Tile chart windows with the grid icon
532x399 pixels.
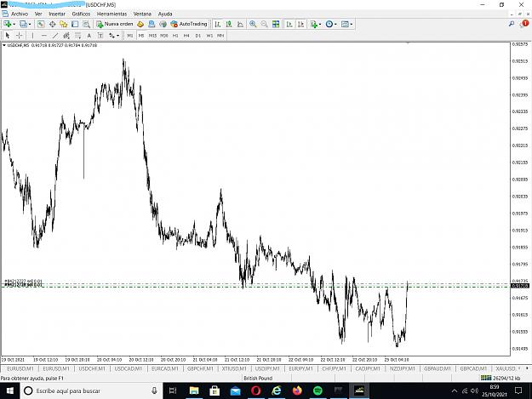pyautogui.click(x=276, y=24)
